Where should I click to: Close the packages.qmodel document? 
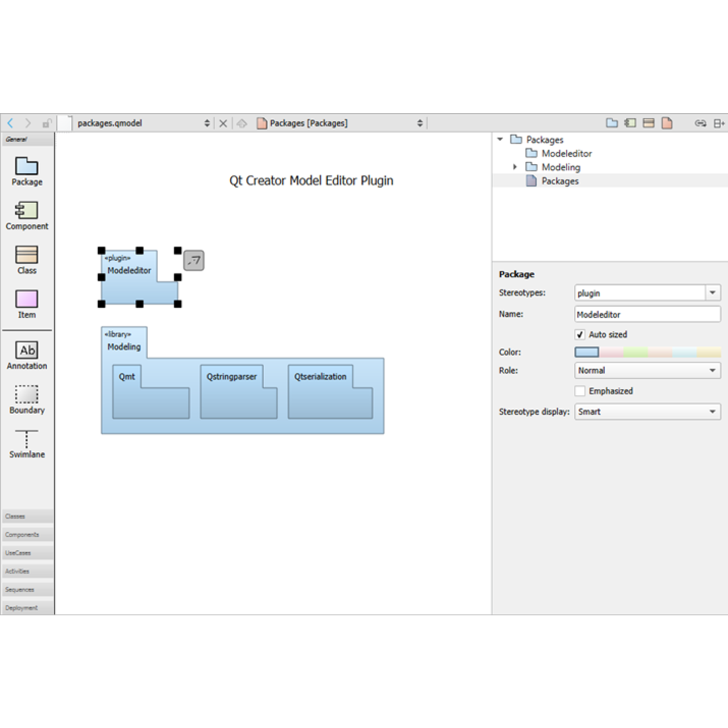[x=223, y=123]
